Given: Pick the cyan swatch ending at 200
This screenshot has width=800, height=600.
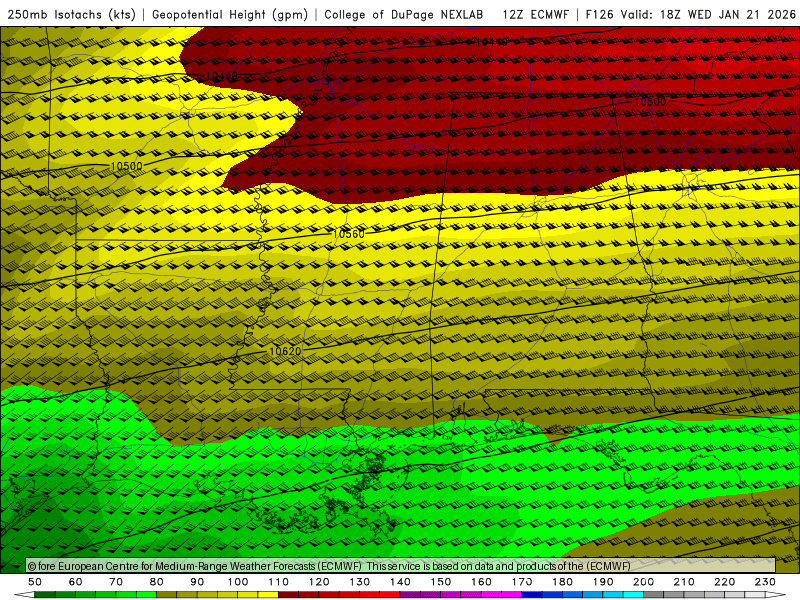Looking at the screenshot, I should point(633,595).
